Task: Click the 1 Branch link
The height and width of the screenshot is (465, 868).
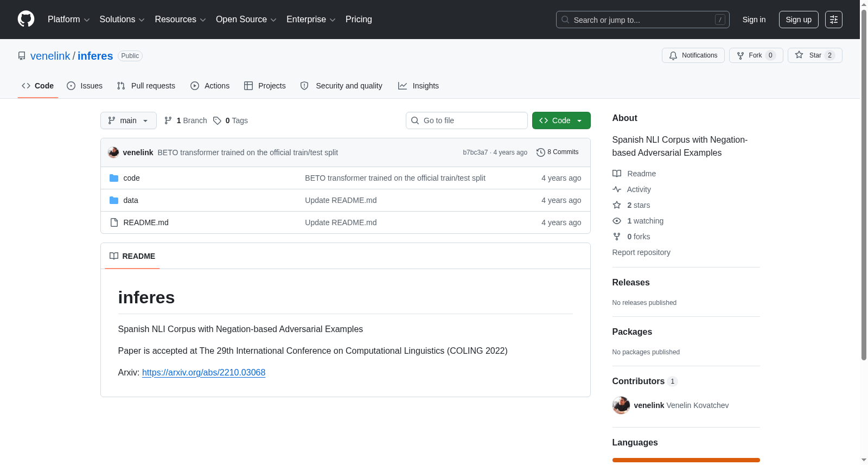Action: pos(186,120)
